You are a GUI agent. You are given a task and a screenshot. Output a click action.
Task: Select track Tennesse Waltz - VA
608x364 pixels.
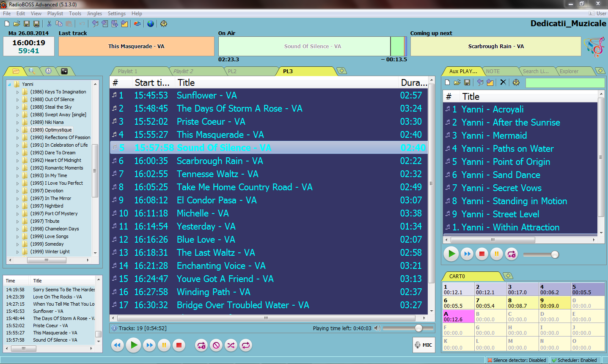[x=269, y=174]
